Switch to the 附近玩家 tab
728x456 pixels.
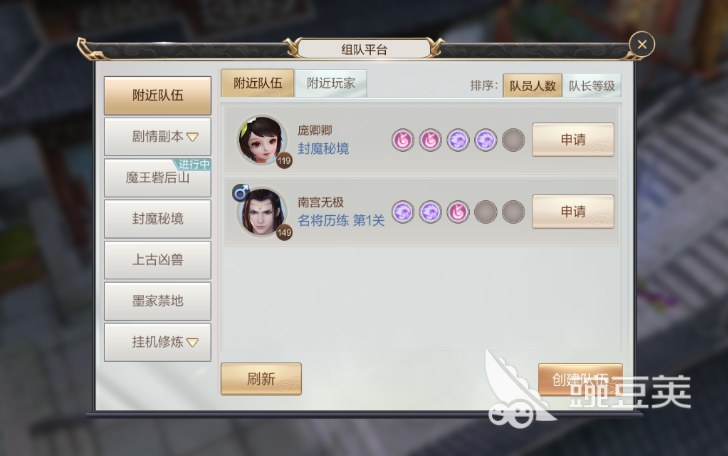click(331, 83)
